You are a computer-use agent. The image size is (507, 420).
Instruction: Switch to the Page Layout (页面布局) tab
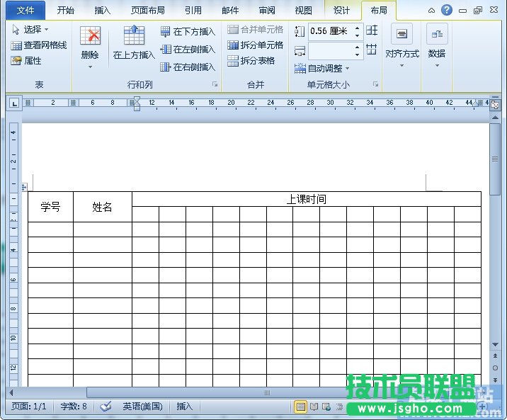point(148,10)
